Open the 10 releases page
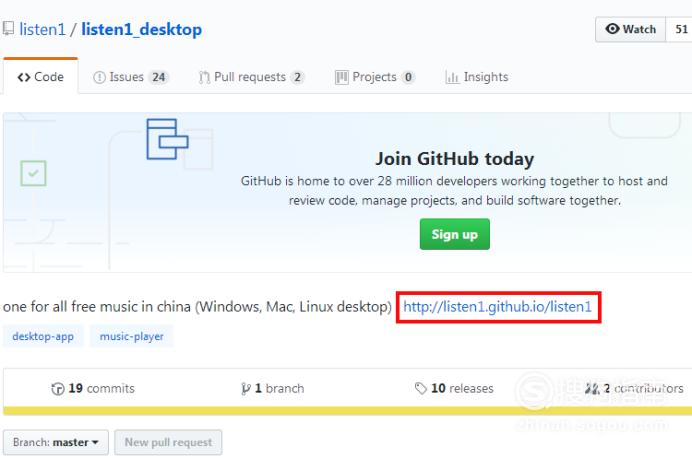This screenshot has width=692, height=459. pyautogui.click(x=454, y=388)
